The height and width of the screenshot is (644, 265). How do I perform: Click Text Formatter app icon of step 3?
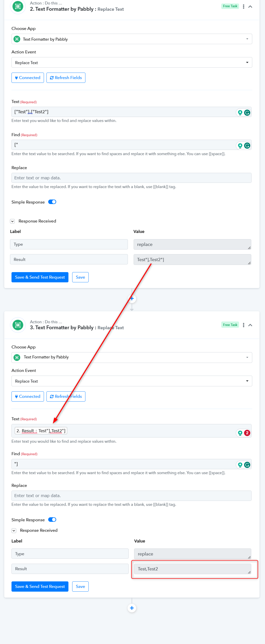coord(18,325)
